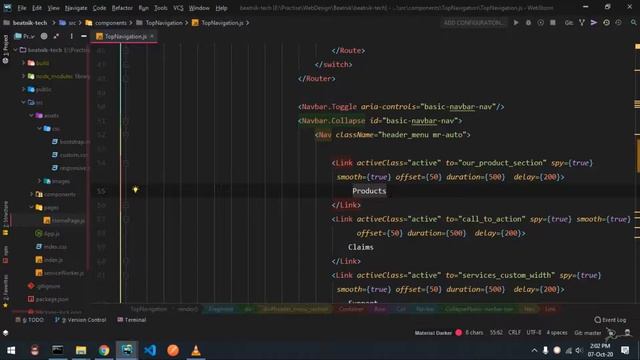Open VLC media player from the taskbar
Screen dimensions: 640x360
coord(196,350)
